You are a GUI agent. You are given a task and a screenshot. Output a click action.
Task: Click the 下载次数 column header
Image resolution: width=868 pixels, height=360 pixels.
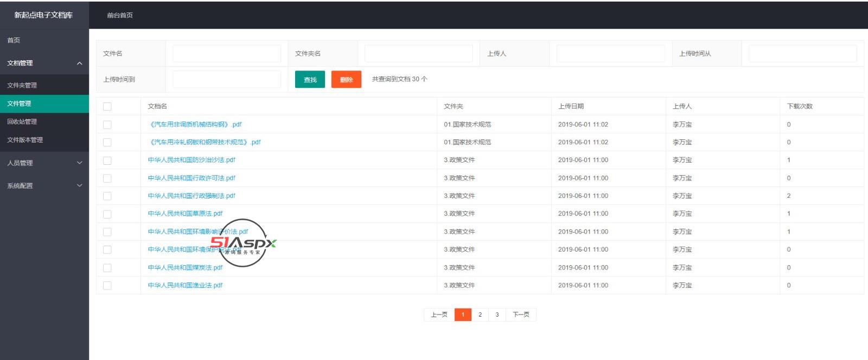tap(800, 106)
